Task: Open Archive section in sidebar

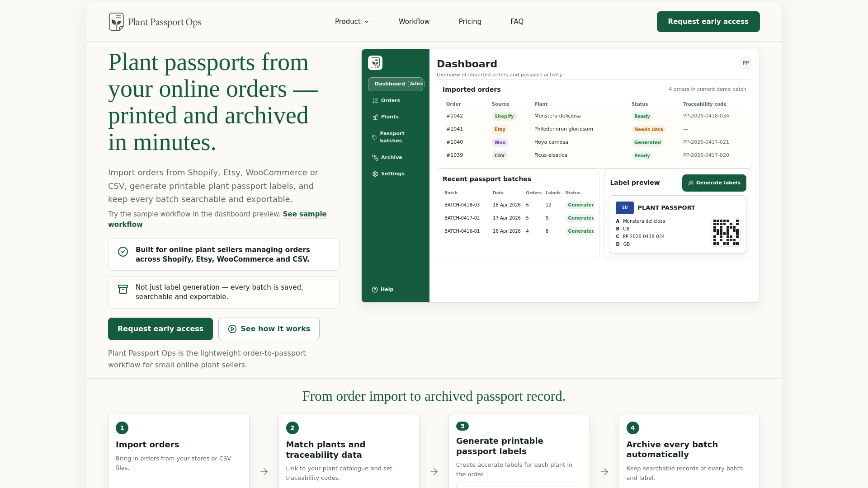Action: click(396, 158)
